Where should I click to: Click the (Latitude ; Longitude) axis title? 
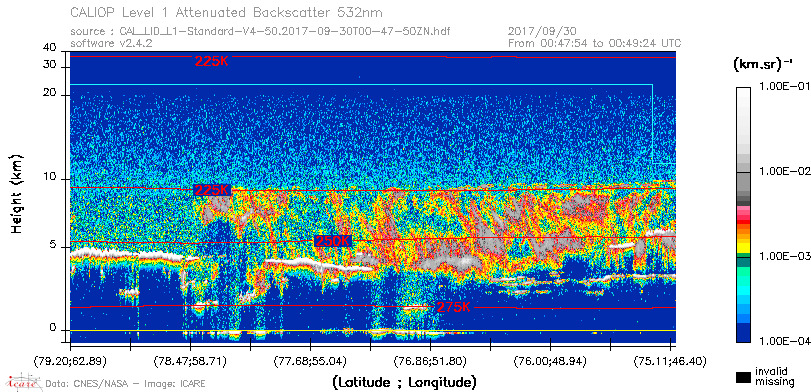coord(403,383)
